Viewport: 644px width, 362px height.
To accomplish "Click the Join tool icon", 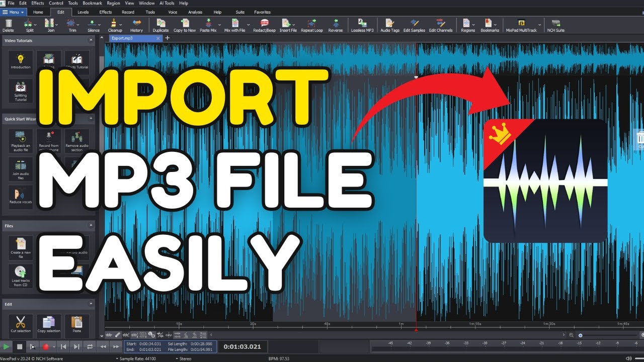I will click(x=51, y=25).
